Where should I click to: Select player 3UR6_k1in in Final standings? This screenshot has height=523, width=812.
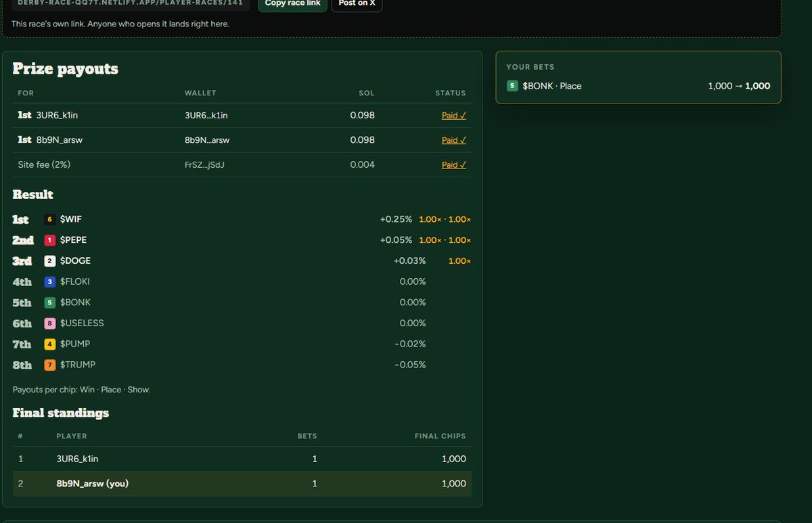(77, 459)
